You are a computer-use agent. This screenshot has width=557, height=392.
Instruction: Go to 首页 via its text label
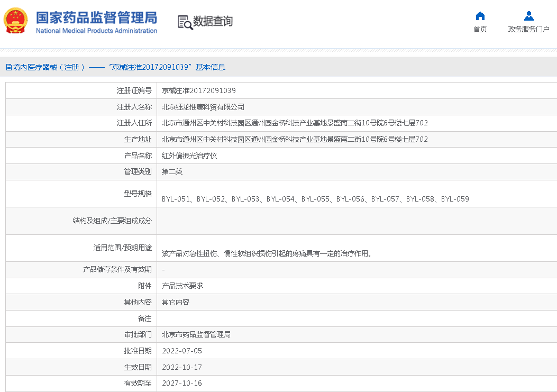pyautogui.click(x=480, y=29)
